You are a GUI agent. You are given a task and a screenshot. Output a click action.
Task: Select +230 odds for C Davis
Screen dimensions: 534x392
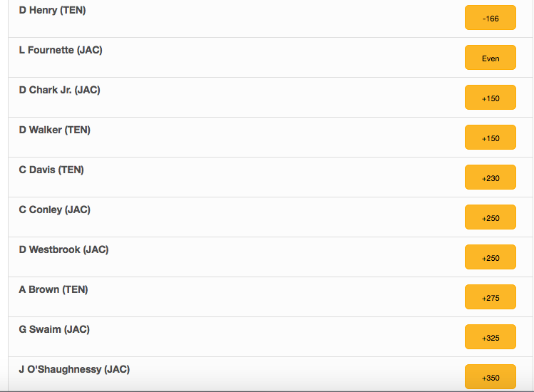(491, 177)
